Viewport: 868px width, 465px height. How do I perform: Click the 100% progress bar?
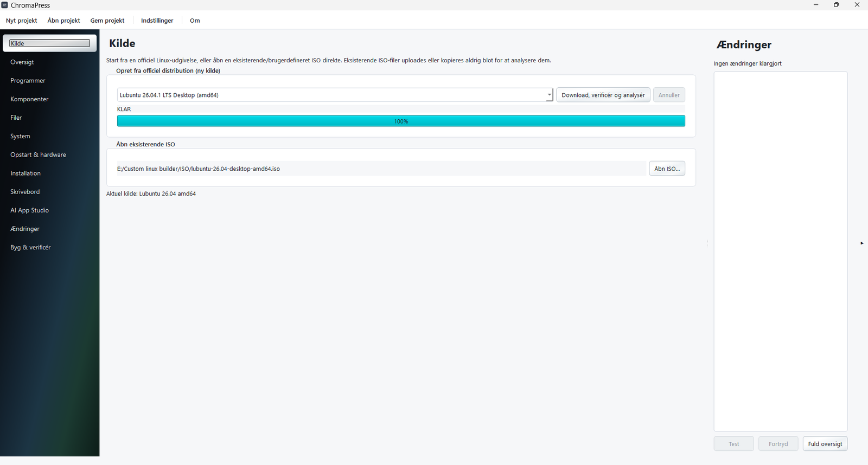pos(401,121)
